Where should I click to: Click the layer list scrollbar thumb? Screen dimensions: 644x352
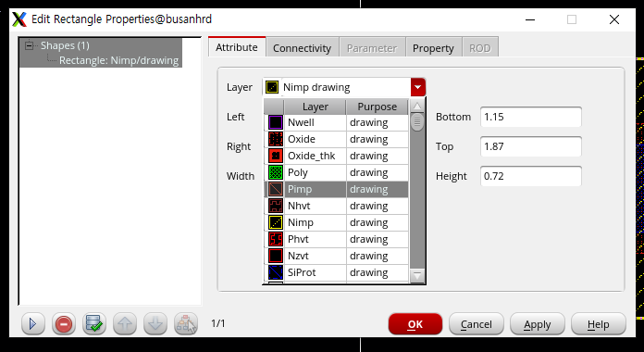(417, 122)
